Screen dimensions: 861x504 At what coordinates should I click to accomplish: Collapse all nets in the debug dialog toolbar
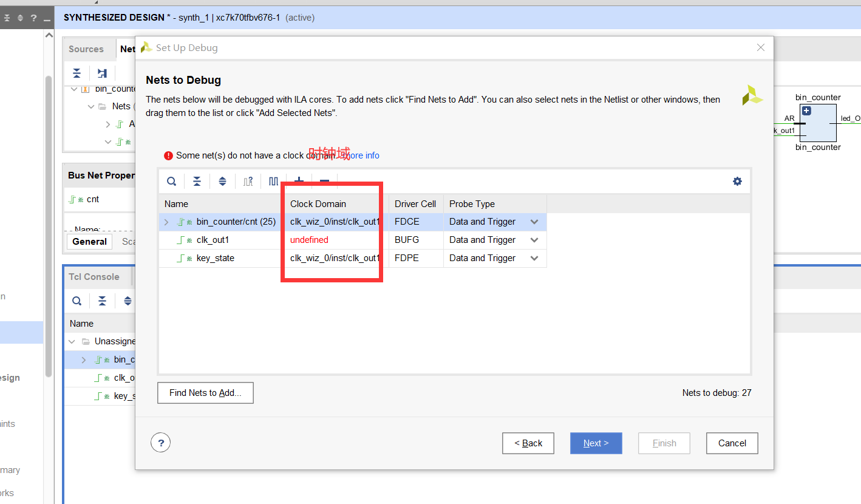pyautogui.click(x=197, y=182)
